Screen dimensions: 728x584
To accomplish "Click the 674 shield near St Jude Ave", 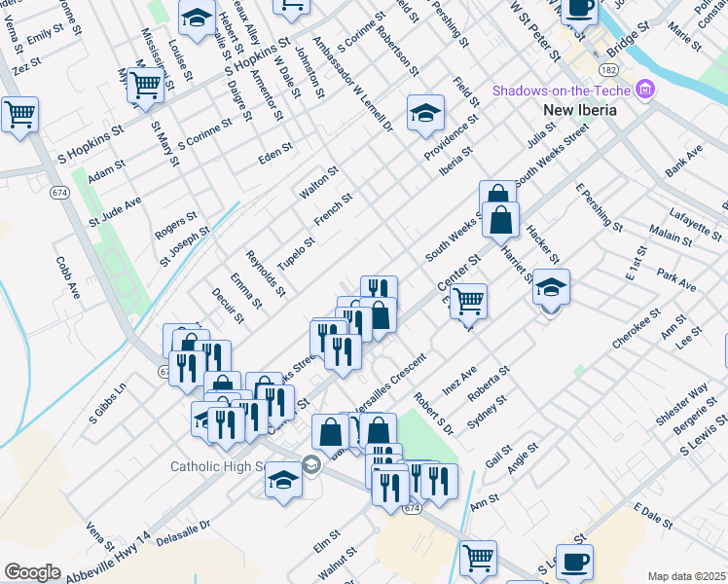I will tap(60, 192).
